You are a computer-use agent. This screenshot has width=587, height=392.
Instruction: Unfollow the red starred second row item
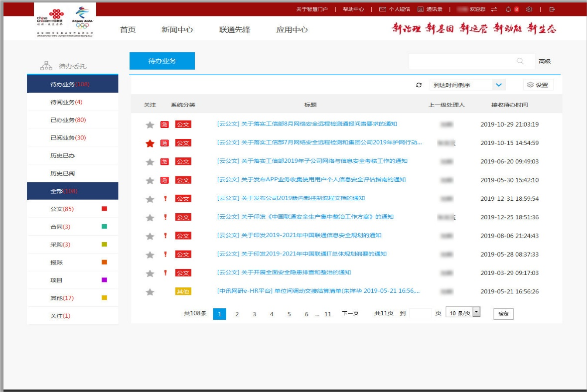click(x=150, y=143)
